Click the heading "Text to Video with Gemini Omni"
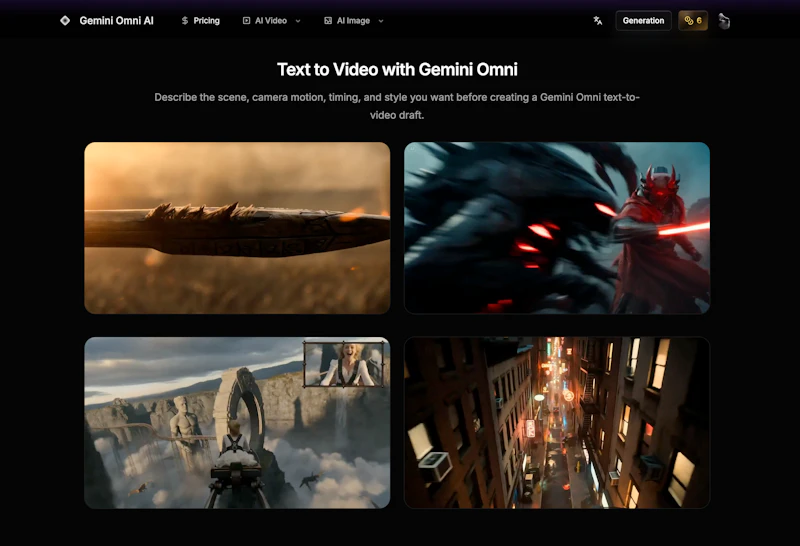800x546 pixels. [397, 69]
